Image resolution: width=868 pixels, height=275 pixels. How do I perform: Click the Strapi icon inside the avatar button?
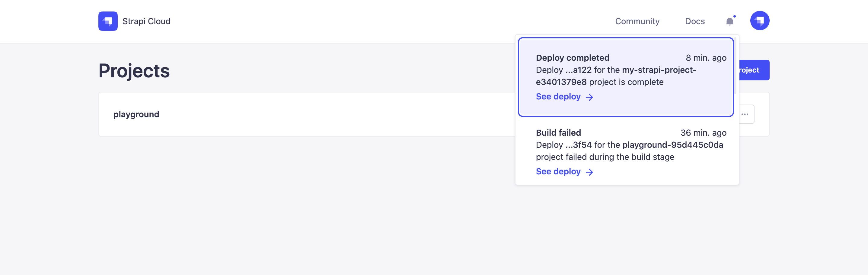760,20
